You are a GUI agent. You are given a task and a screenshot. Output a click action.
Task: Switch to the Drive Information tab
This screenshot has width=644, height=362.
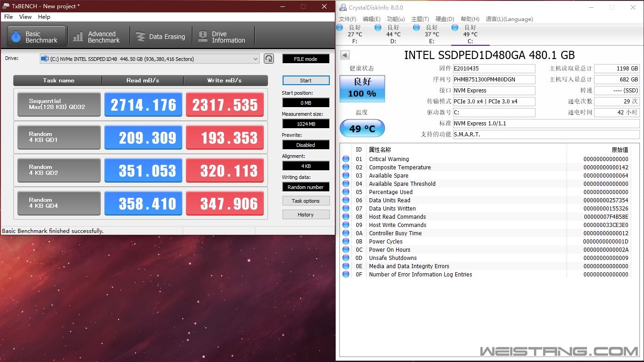(223, 37)
